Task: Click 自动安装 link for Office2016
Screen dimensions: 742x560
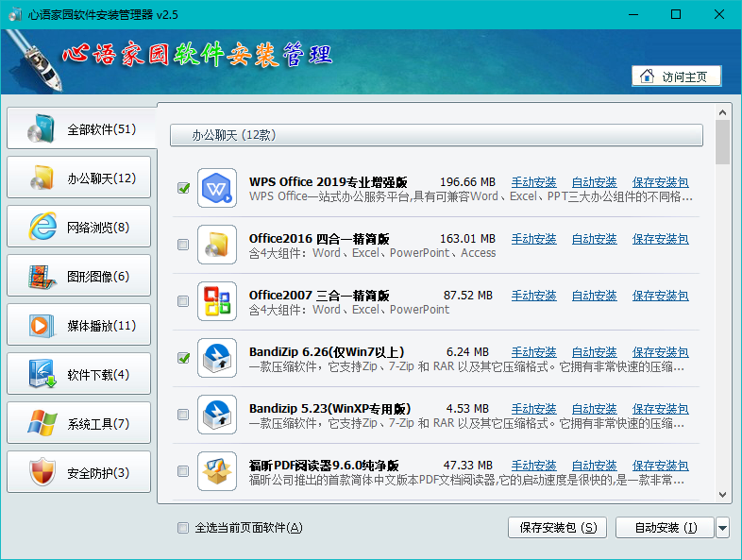Action: click(x=595, y=239)
